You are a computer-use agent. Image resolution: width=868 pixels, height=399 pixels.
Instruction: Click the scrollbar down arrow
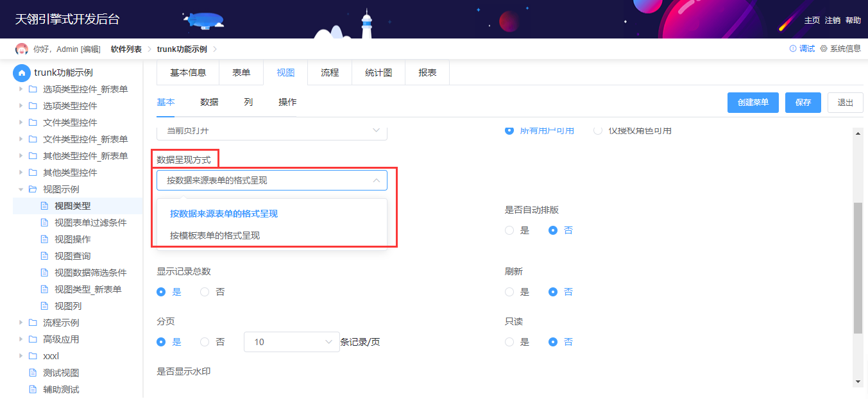858,382
